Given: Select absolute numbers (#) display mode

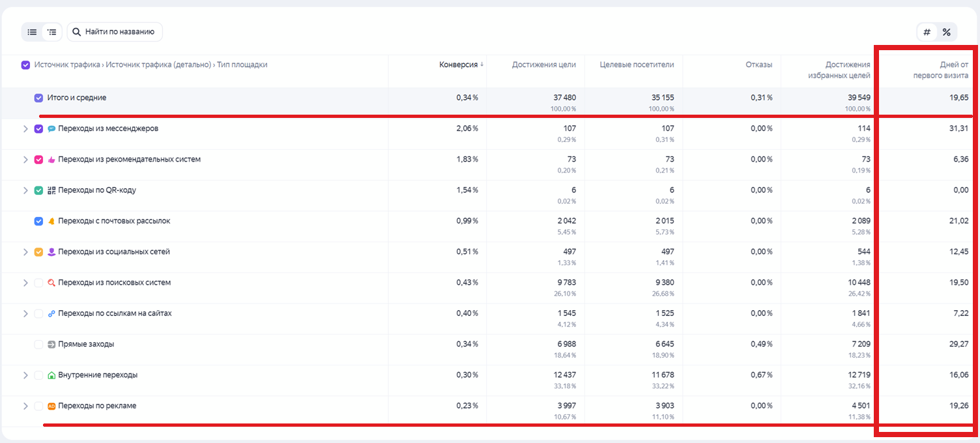Looking at the screenshot, I should (x=927, y=32).
